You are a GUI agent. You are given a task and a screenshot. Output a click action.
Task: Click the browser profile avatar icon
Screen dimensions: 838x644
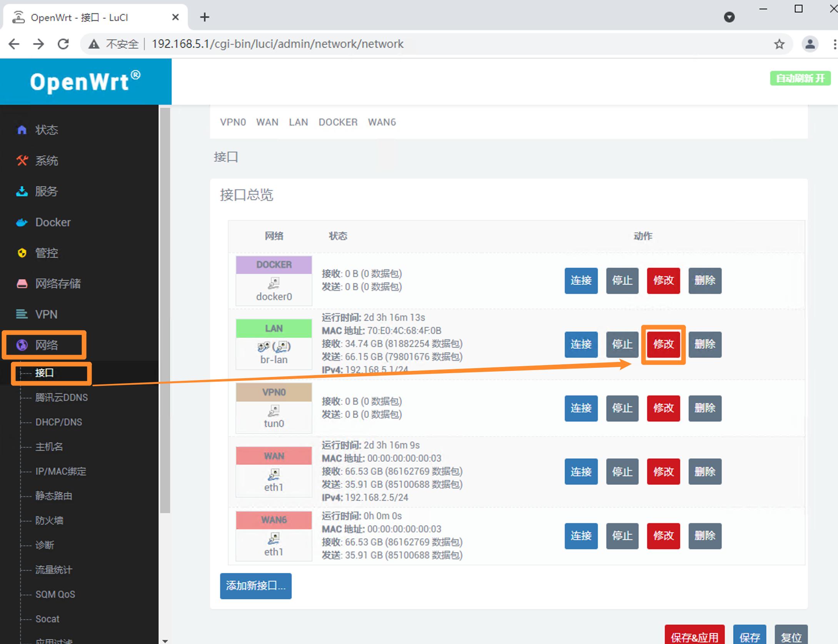[810, 44]
